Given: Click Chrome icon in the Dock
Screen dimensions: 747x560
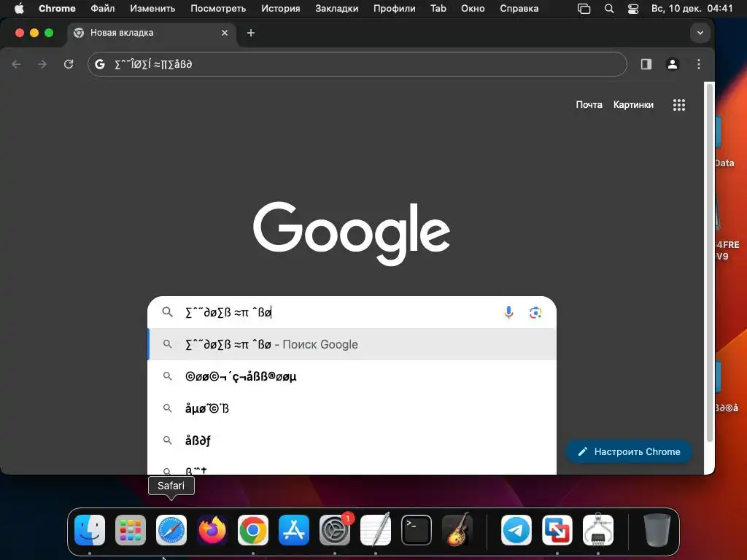Looking at the screenshot, I should pos(253,530).
